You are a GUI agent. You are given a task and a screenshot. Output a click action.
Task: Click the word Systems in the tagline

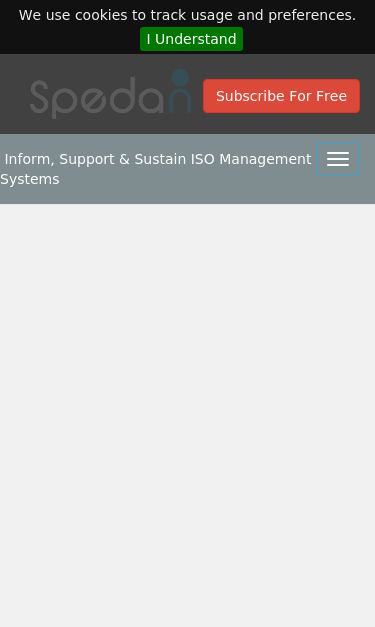(30, 180)
